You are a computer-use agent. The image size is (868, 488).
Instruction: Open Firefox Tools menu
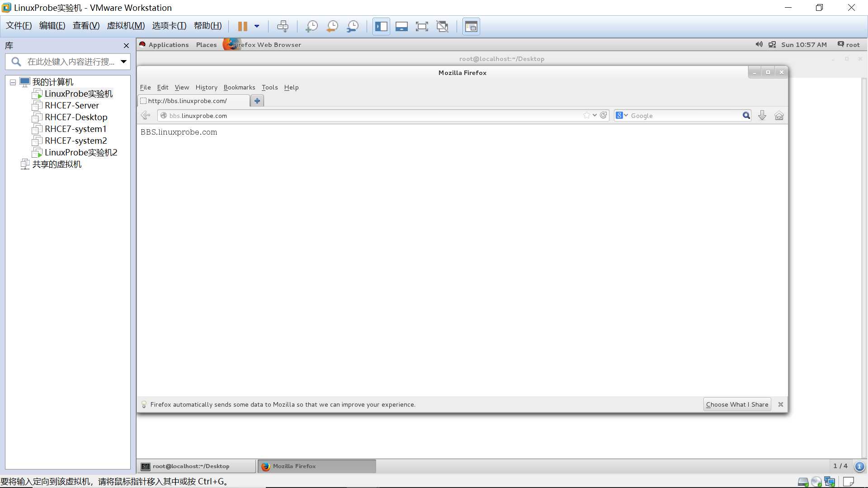coord(270,87)
